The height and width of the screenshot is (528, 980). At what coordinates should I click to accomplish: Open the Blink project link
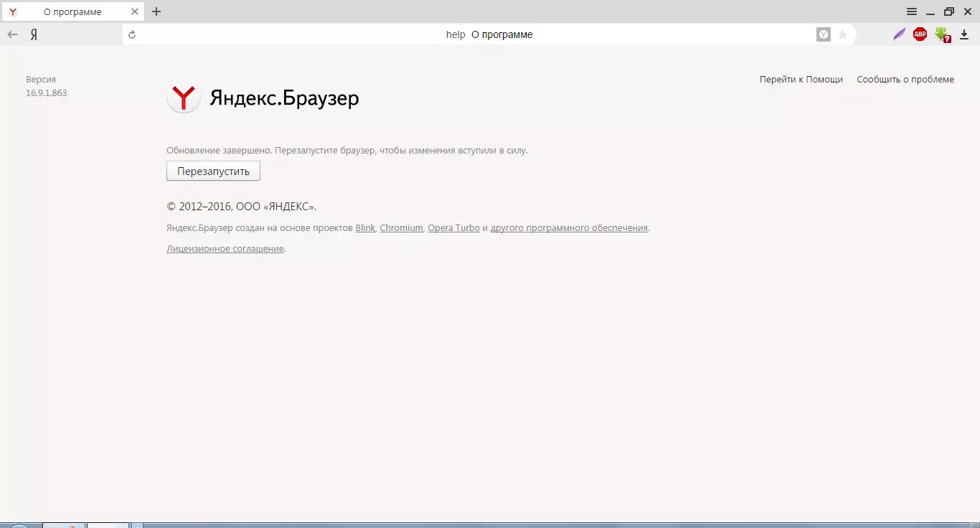[x=365, y=228]
